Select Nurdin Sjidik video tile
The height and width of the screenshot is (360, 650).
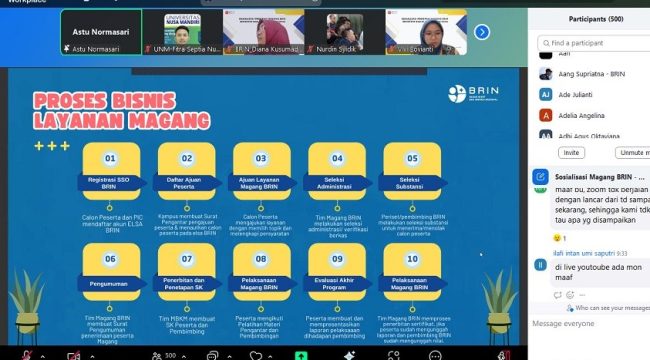coord(345,32)
